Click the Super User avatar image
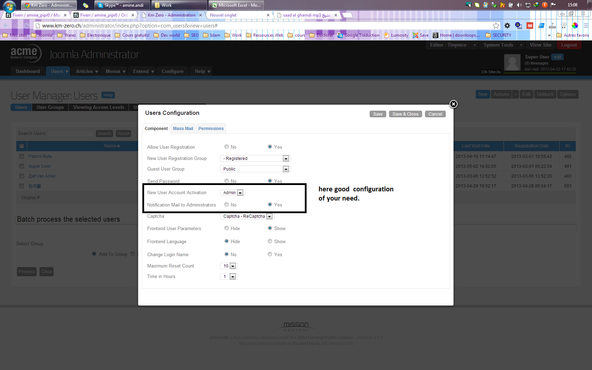This screenshot has width=592, height=370. 512,62
